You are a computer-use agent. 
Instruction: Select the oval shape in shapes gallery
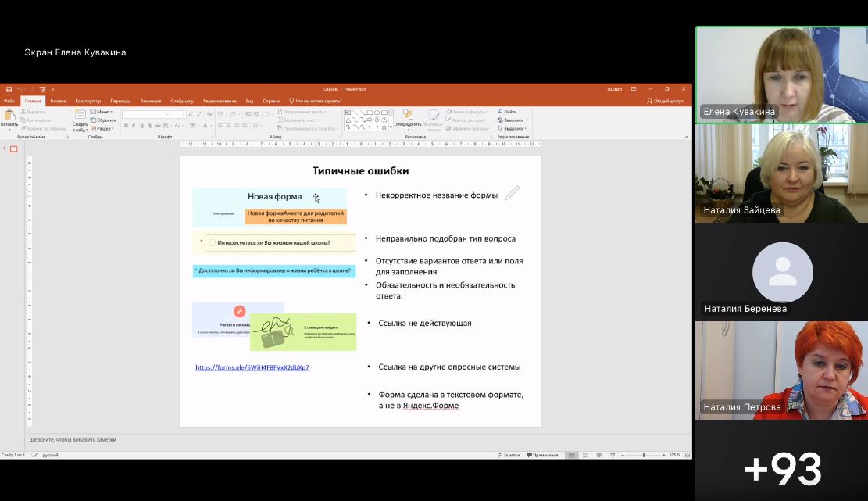click(377, 113)
